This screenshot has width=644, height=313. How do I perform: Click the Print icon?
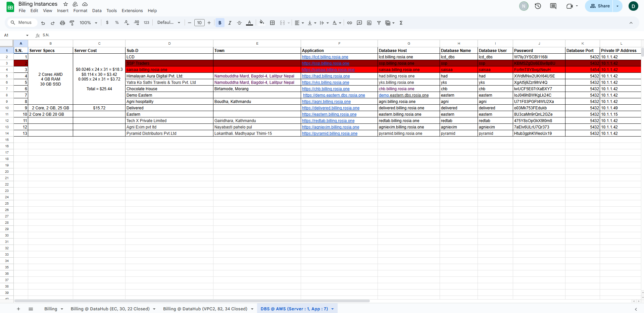tap(62, 23)
